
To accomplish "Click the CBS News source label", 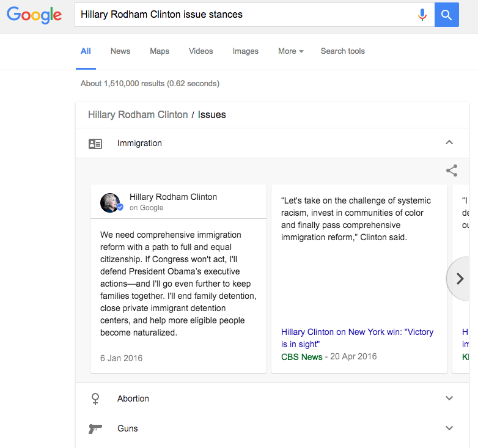I will 301,357.
